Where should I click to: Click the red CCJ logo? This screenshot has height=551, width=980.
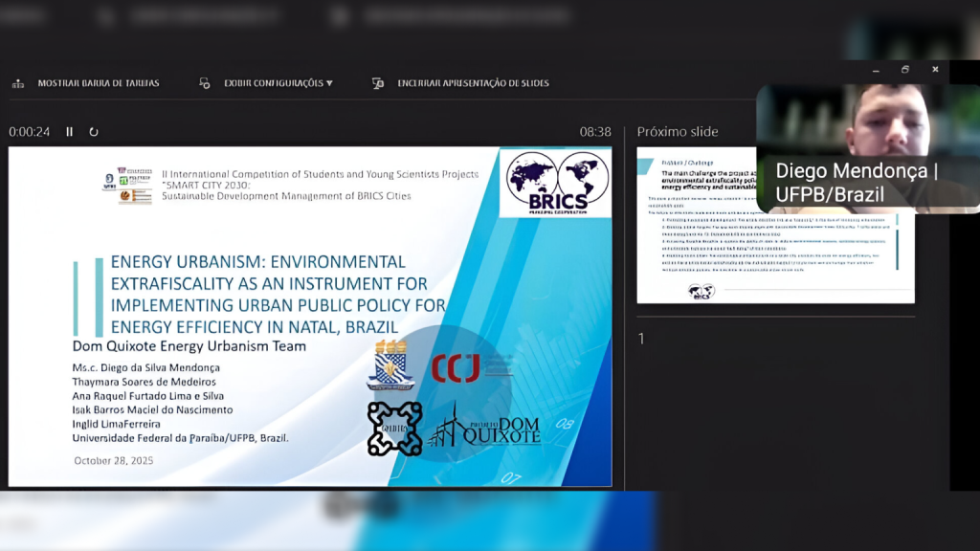[x=456, y=368]
